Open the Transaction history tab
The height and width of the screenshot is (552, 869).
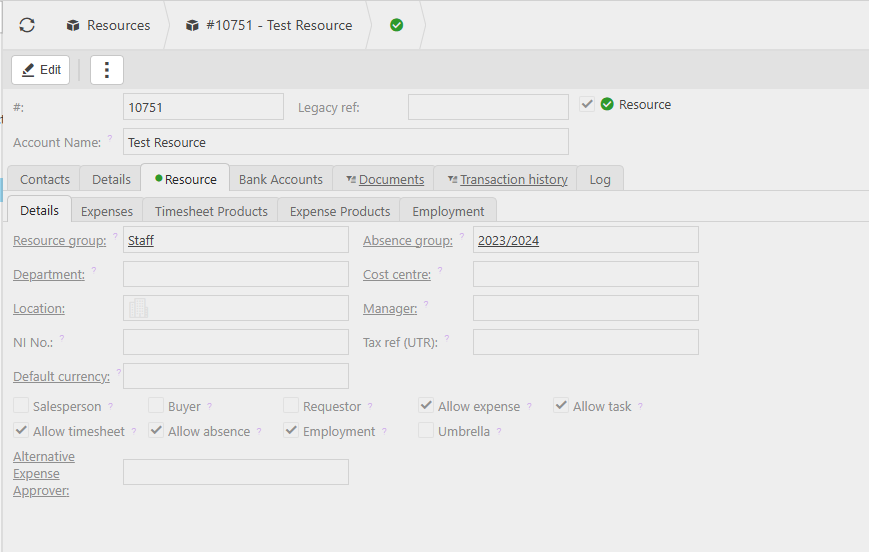coord(507,179)
